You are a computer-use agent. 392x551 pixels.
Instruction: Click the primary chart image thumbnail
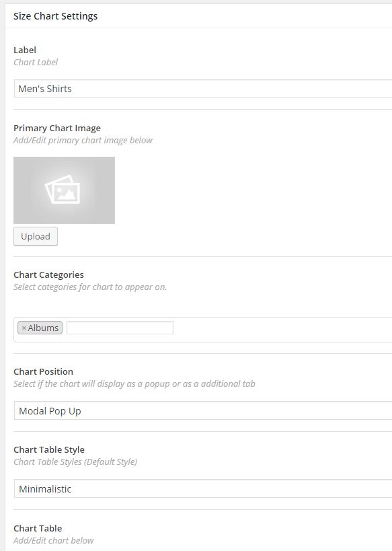pos(64,190)
